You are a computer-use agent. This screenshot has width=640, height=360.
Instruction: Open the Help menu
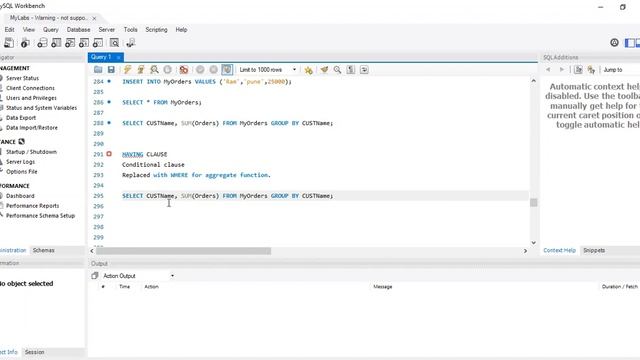click(x=181, y=30)
